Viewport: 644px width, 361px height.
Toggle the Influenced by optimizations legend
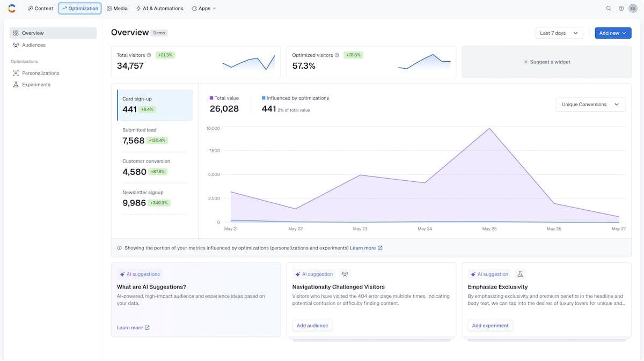coord(295,97)
